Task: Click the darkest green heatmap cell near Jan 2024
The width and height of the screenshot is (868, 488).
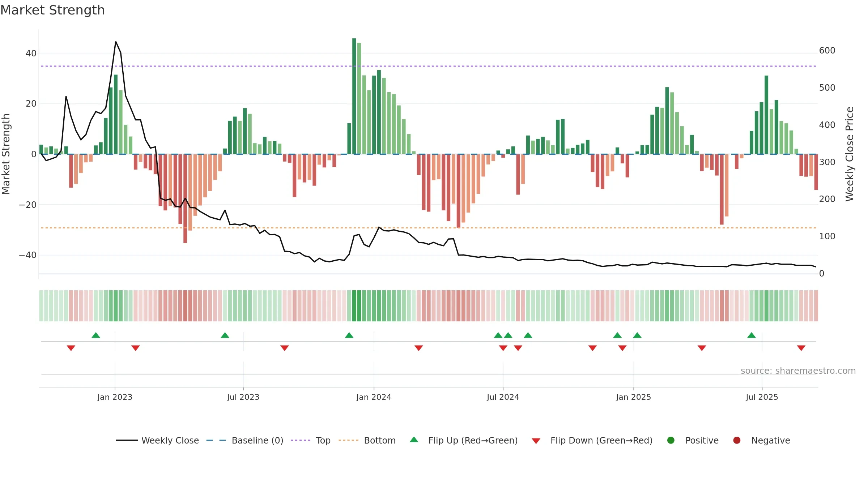Action: coord(354,306)
